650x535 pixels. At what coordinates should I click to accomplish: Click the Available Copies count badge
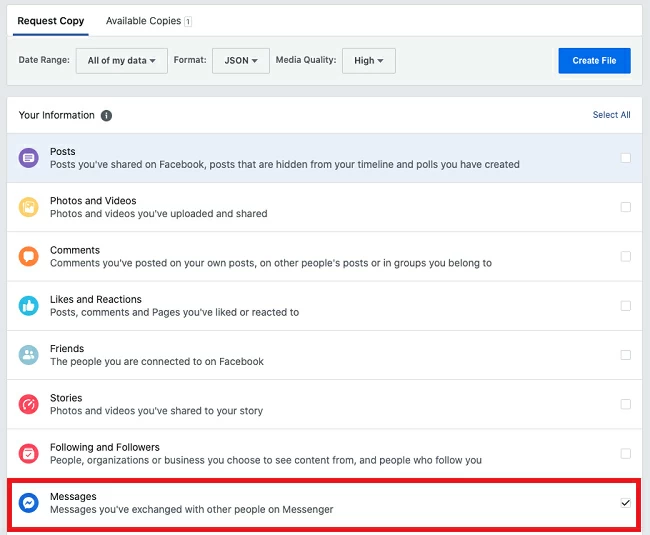click(188, 22)
